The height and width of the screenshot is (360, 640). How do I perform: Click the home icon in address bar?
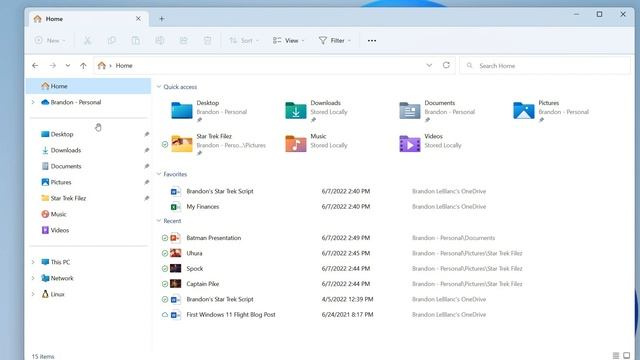[102, 65]
